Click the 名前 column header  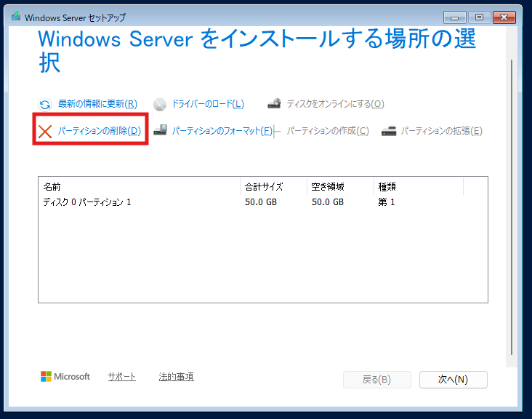pos(139,186)
